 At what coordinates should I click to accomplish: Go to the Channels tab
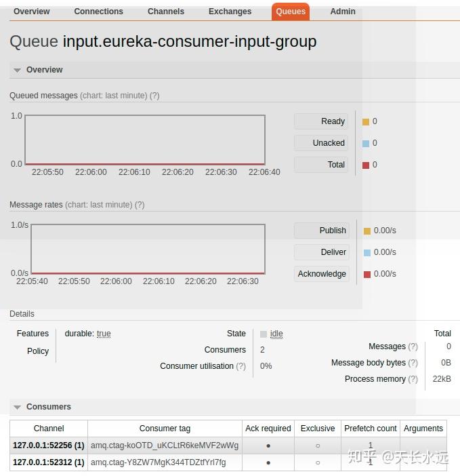pos(166,12)
